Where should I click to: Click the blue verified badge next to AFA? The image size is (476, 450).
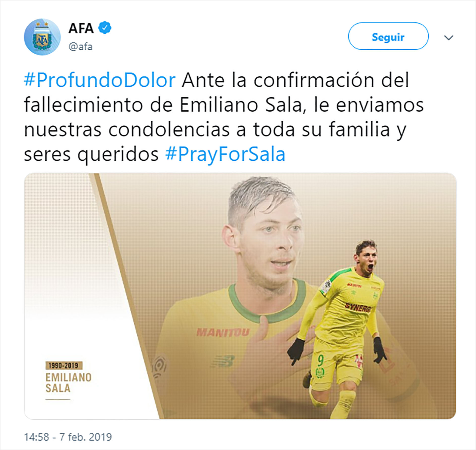click(x=105, y=28)
